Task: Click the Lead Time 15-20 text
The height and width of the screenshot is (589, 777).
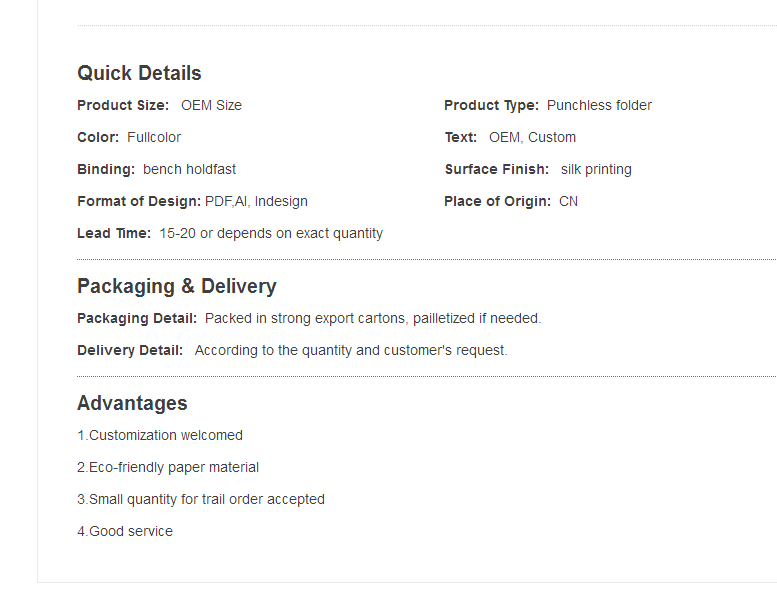Action: [x=271, y=233]
